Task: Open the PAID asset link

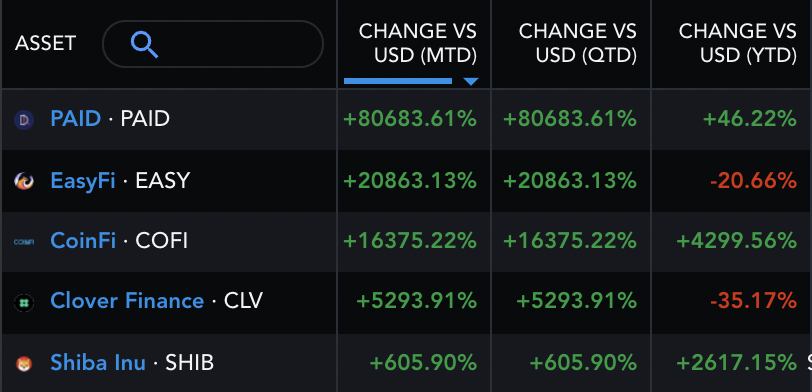Action: [x=76, y=119]
